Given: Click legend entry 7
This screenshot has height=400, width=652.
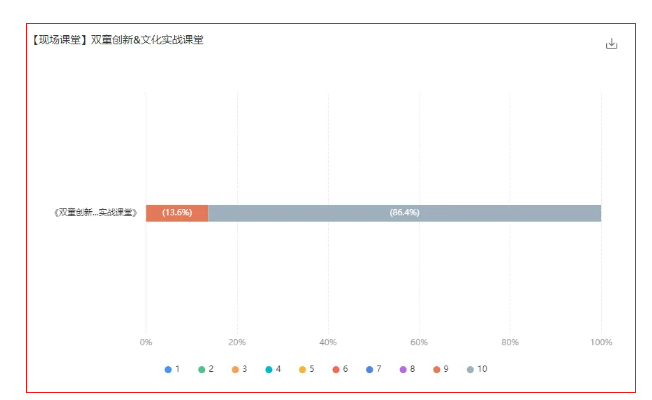Looking at the screenshot, I should click(x=370, y=369).
